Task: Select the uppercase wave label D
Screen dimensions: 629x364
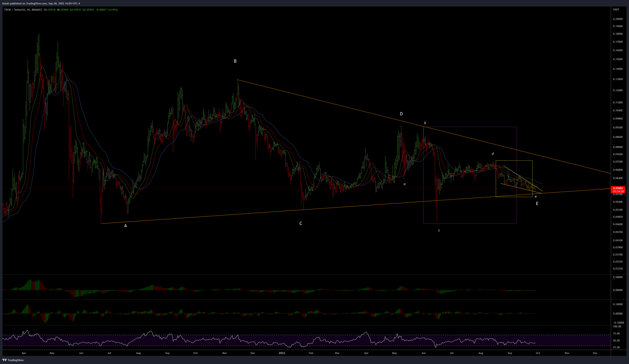Action: (401, 114)
